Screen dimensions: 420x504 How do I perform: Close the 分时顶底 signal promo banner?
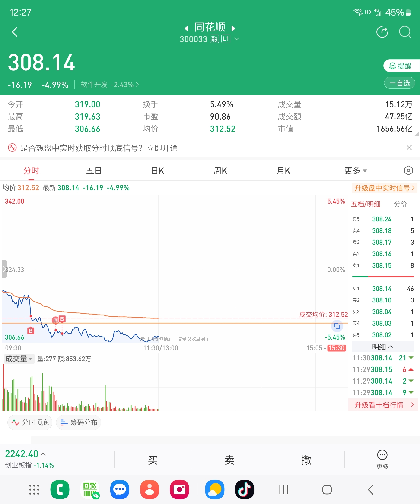409,148
